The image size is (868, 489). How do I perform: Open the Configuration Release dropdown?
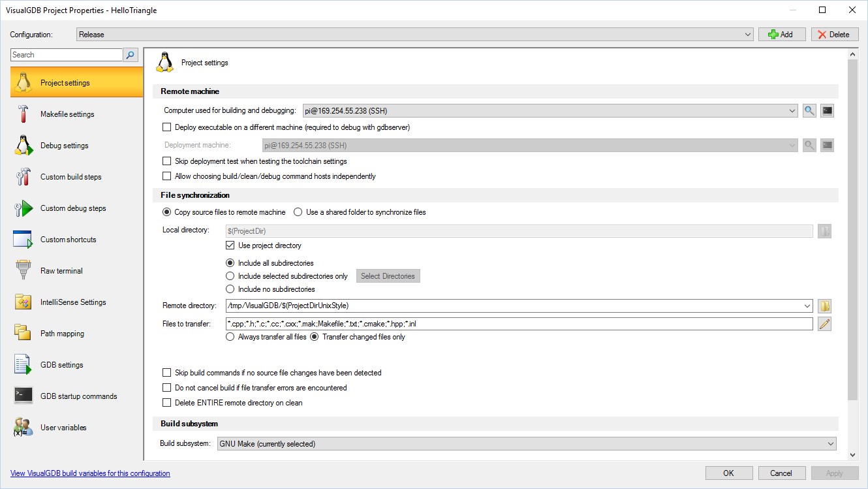click(415, 35)
